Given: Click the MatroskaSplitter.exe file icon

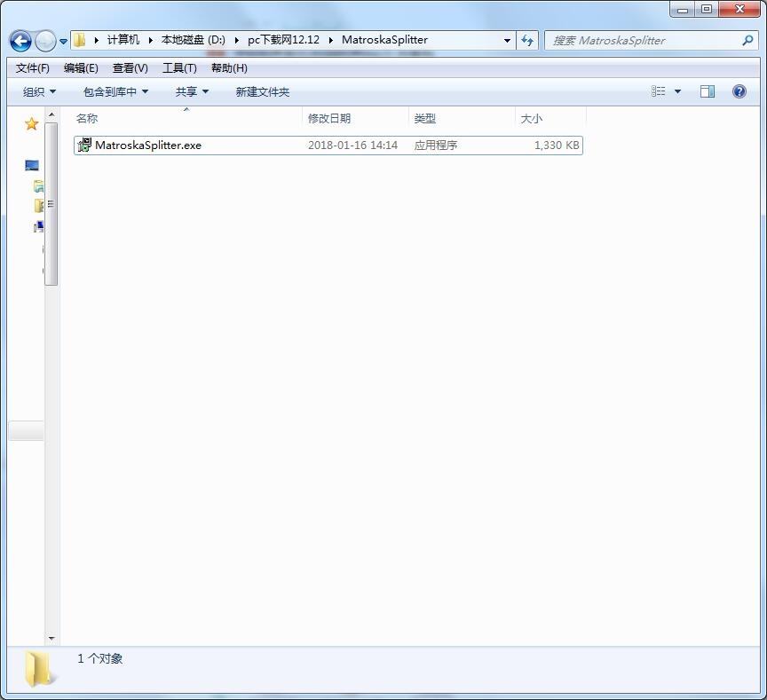Looking at the screenshot, I should point(84,145).
